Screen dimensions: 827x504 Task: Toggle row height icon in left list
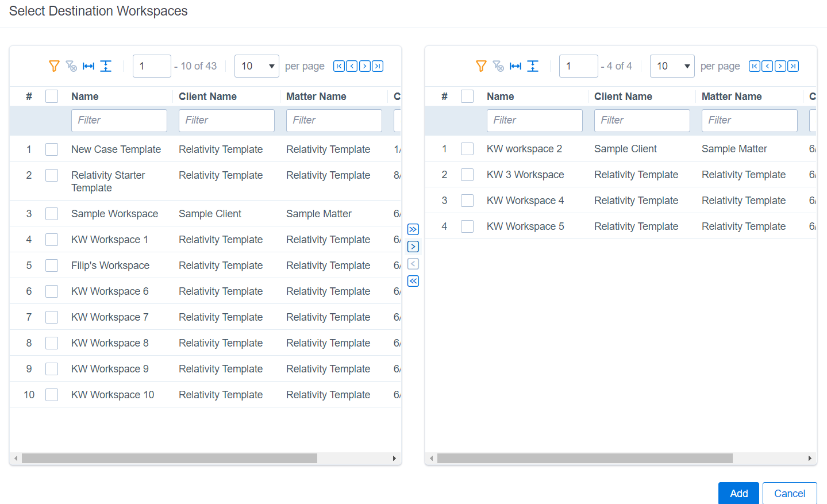(106, 66)
